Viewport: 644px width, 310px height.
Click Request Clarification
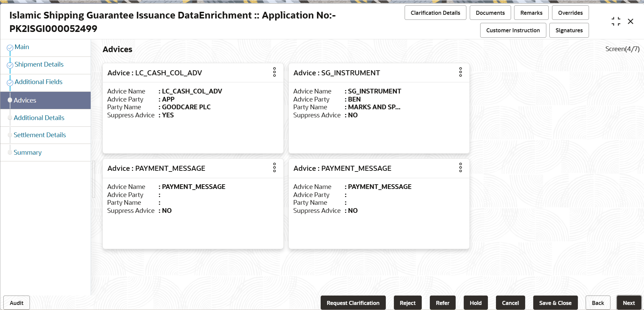pos(353,303)
